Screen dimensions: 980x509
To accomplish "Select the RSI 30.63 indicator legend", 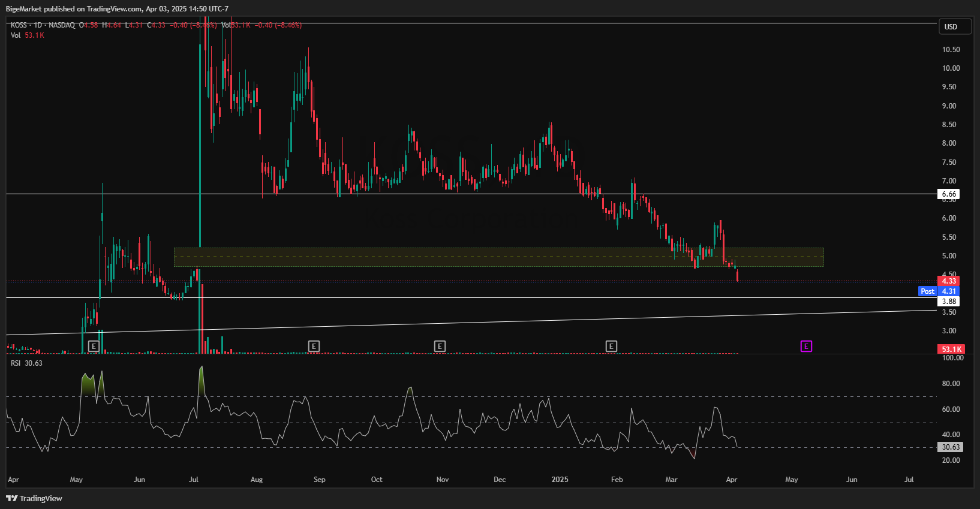I will 26,363.
